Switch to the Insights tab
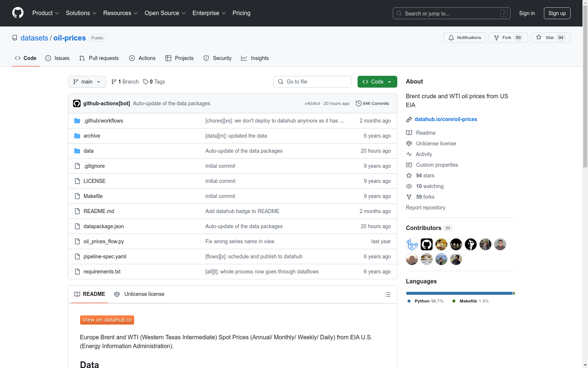The height and width of the screenshot is (368, 588). tap(255, 58)
